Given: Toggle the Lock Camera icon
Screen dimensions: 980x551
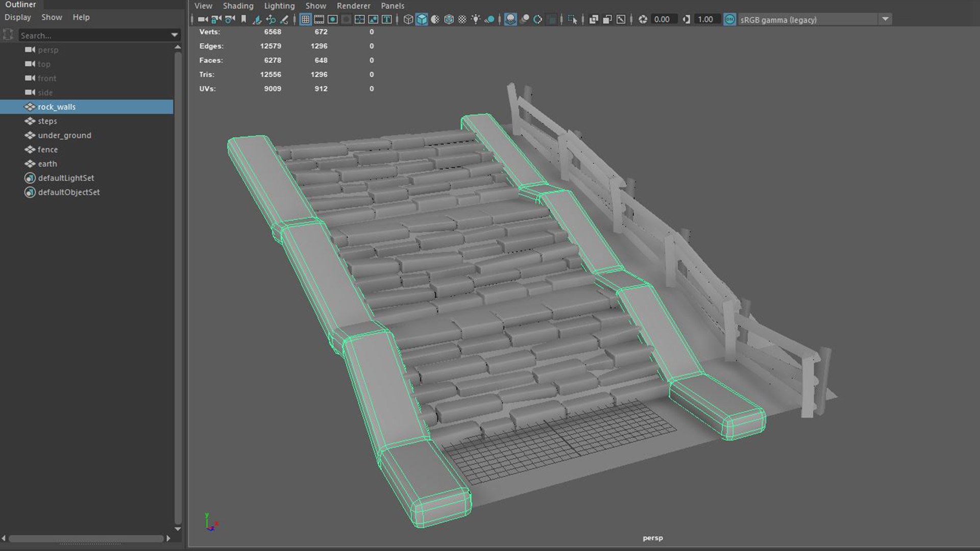Looking at the screenshot, I should (x=216, y=19).
